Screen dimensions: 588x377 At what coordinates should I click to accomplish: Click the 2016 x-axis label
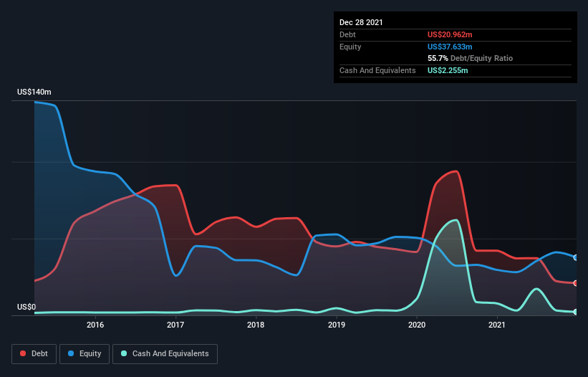(95, 325)
